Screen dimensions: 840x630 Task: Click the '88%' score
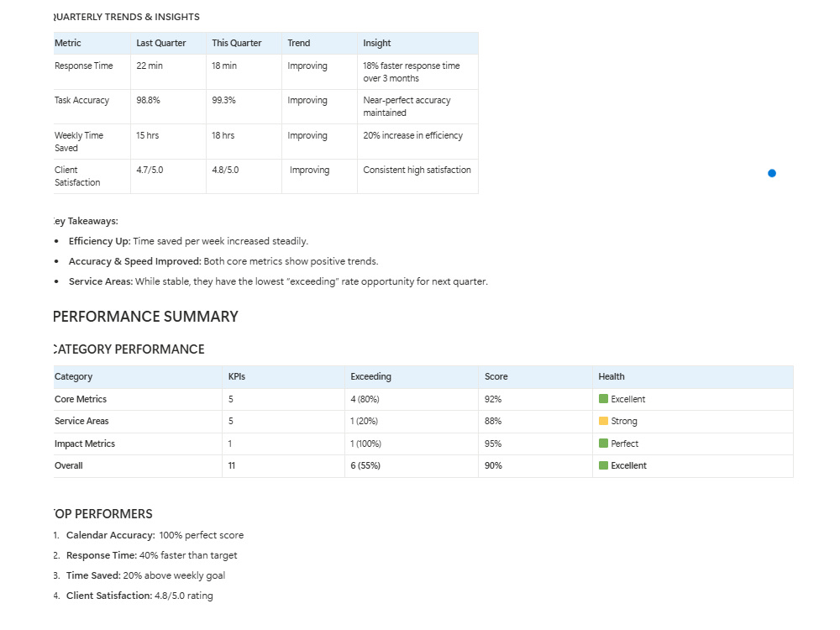pos(493,421)
